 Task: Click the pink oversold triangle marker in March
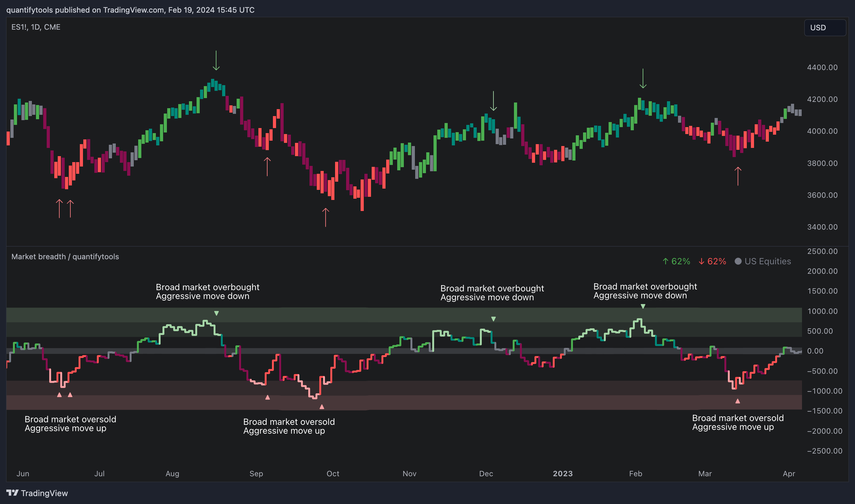coord(737,401)
